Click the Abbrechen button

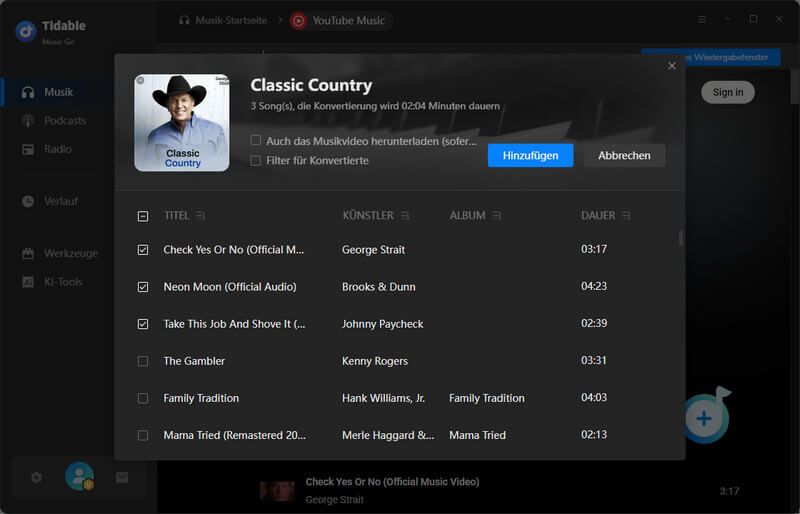coord(624,155)
